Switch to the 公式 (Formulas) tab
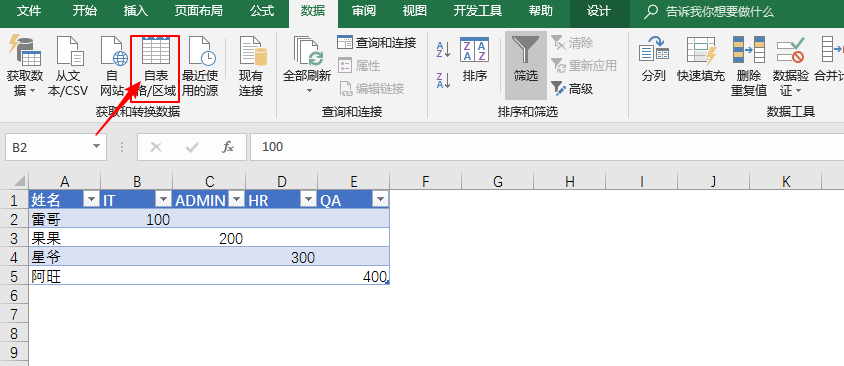844x366 pixels. point(262,11)
